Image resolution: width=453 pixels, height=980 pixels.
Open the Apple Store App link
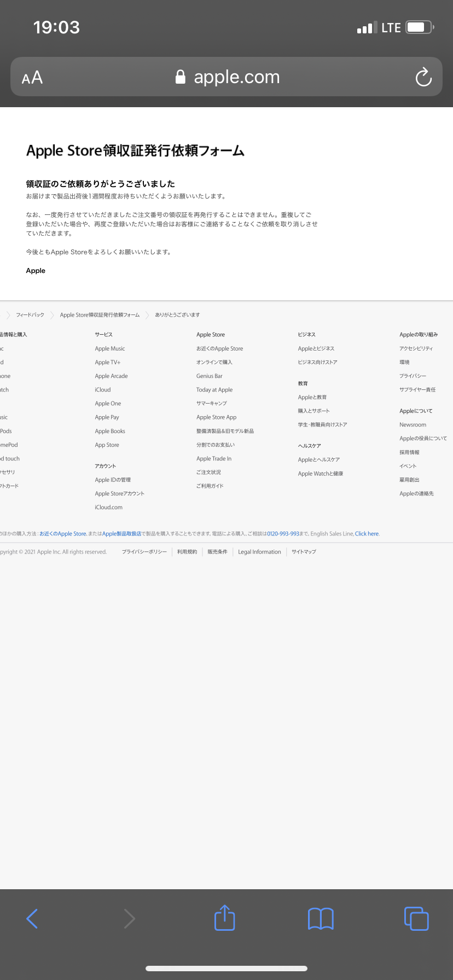click(217, 417)
